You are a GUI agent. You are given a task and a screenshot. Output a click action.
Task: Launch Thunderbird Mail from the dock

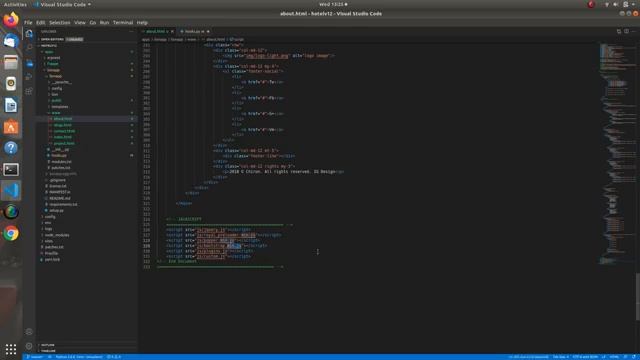tap(11, 41)
